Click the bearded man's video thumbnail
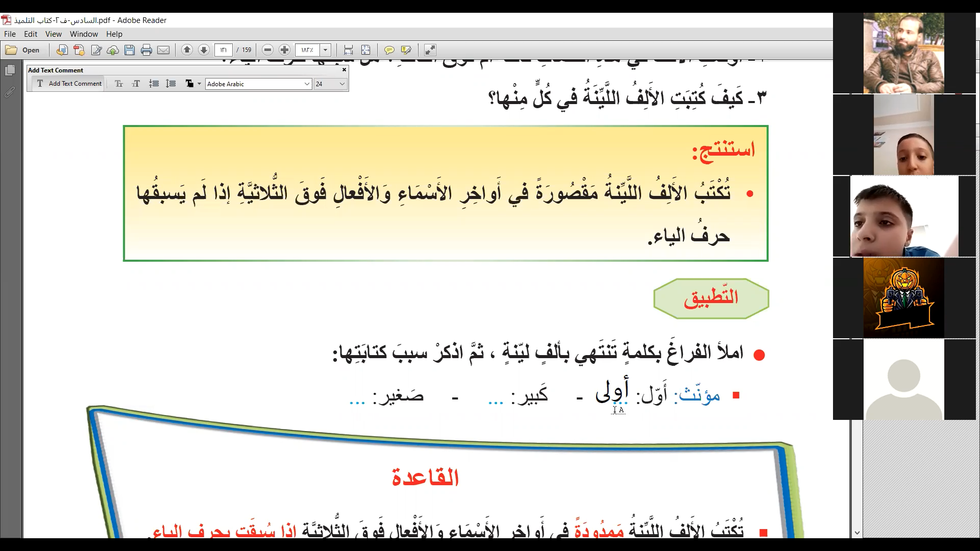The image size is (980, 551). (x=904, y=53)
